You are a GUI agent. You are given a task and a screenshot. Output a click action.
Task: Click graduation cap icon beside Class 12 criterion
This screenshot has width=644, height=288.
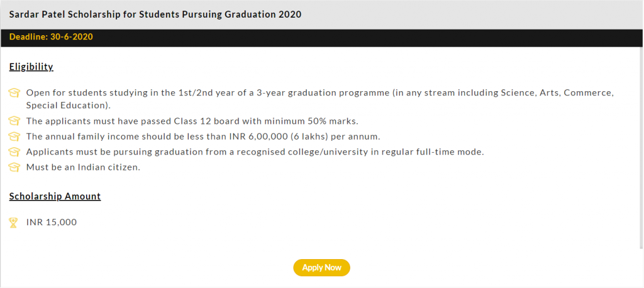click(14, 121)
